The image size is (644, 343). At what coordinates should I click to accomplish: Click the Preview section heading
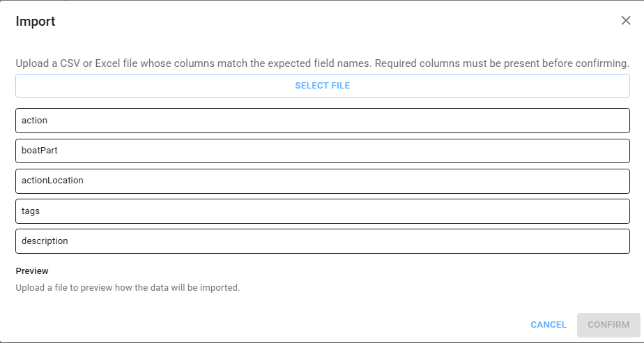32,271
